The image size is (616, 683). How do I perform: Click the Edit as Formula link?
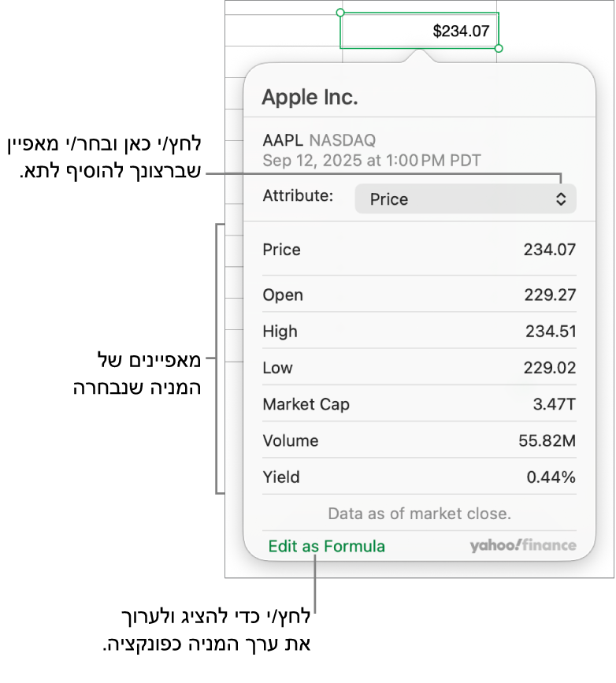click(327, 546)
